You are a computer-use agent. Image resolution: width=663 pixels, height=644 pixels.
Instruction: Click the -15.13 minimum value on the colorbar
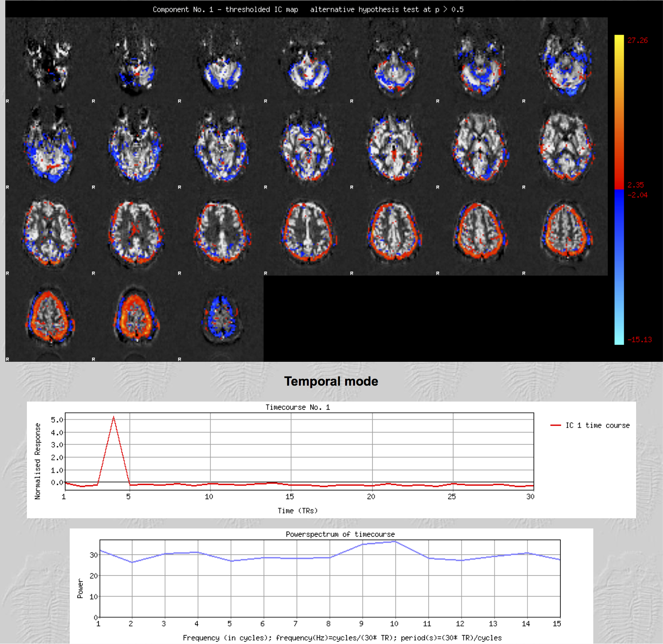639,340
